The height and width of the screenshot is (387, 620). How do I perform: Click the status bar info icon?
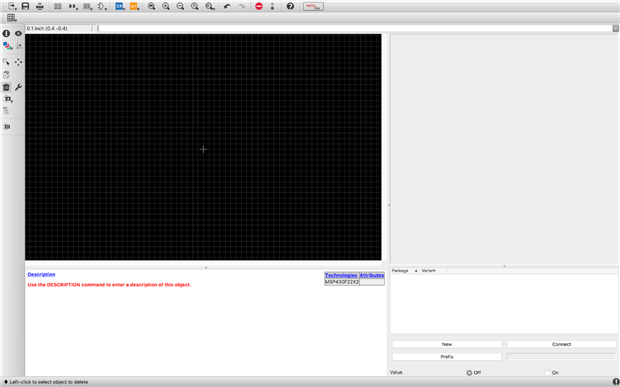coord(616,381)
